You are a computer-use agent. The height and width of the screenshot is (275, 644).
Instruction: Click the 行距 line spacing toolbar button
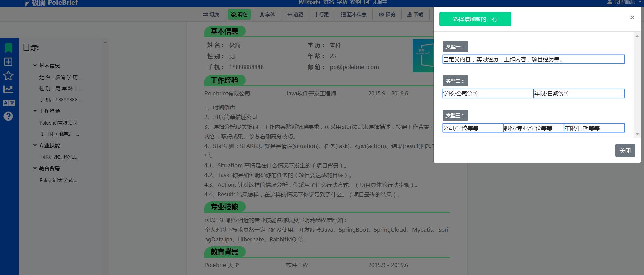click(322, 15)
